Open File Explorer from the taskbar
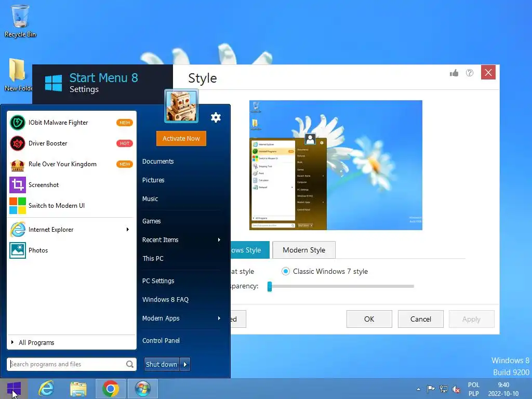Viewport: 532px width, 399px height. (78, 389)
